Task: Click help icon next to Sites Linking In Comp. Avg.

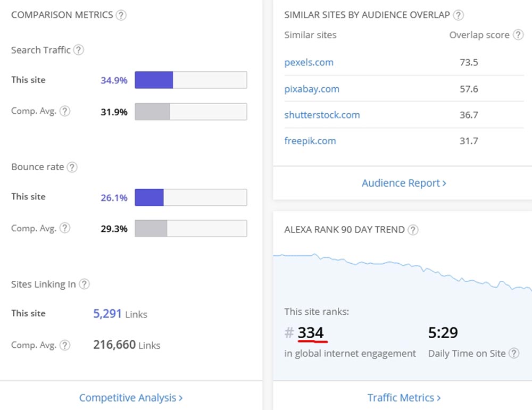Action: (x=65, y=345)
